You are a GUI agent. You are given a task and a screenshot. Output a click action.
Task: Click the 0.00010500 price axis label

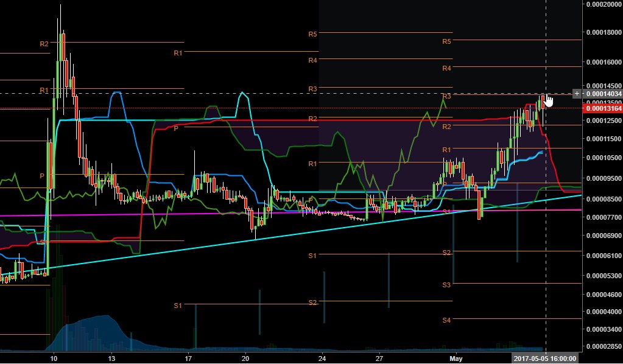[x=604, y=158]
